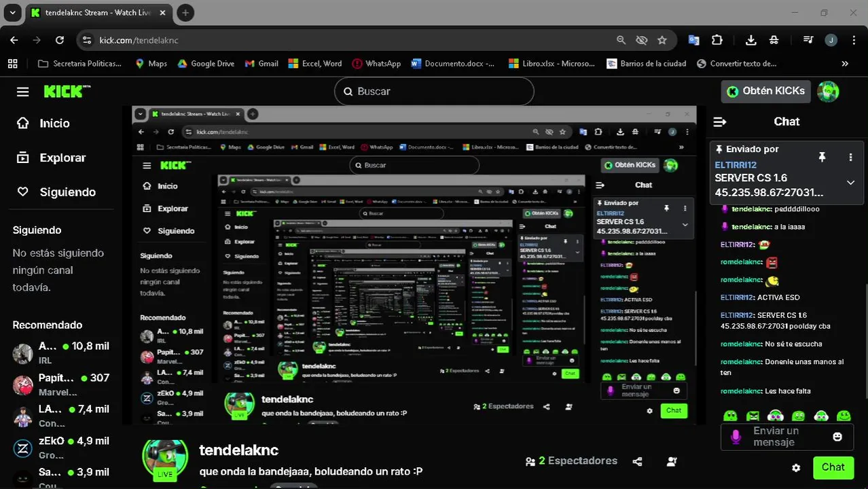
Task: Open Documento.docx bookmark
Action: (452, 63)
